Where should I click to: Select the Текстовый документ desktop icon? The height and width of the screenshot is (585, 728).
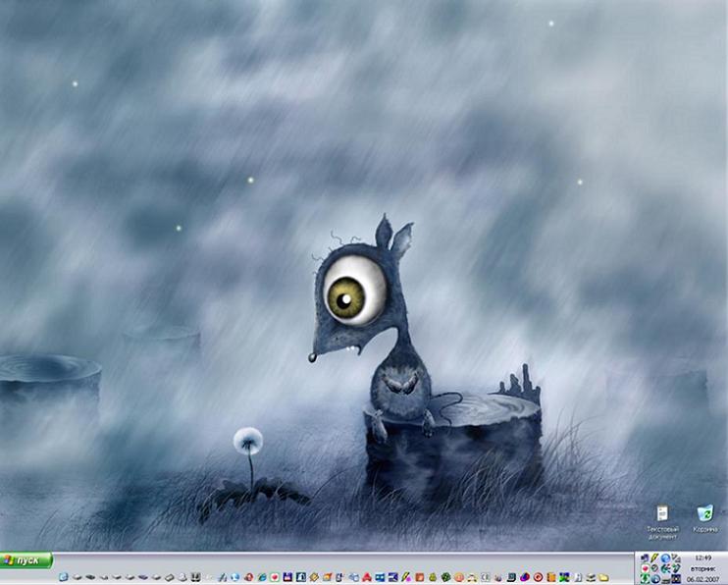tap(662, 514)
